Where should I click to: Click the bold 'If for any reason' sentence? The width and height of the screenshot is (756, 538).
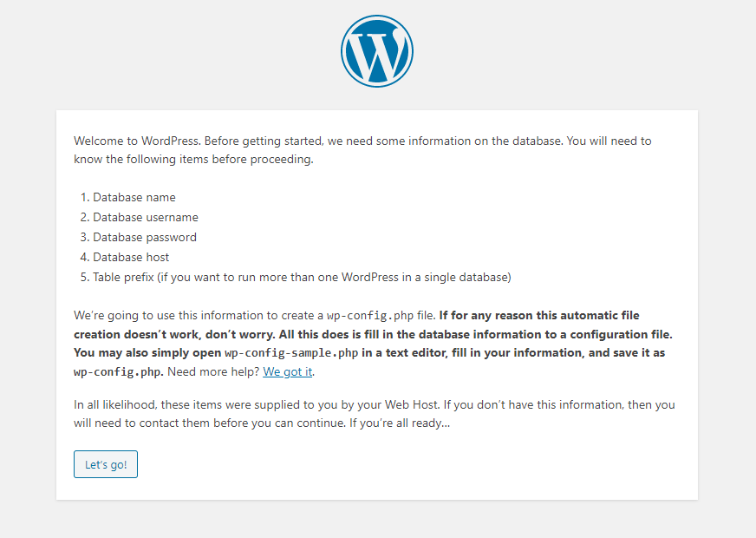click(x=373, y=325)
